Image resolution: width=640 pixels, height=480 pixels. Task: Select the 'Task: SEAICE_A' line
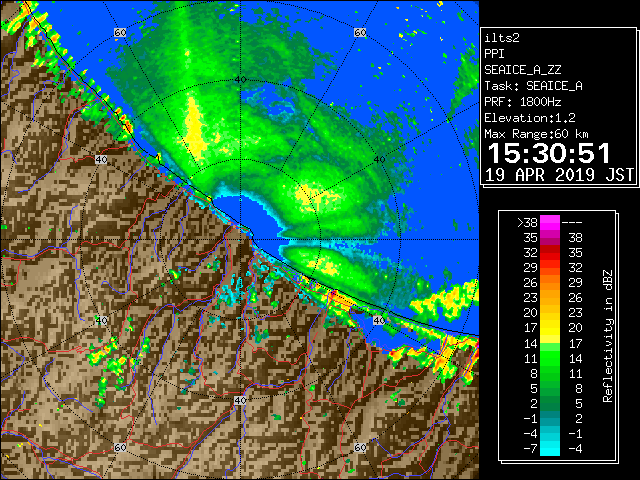(x=533, y=86)
